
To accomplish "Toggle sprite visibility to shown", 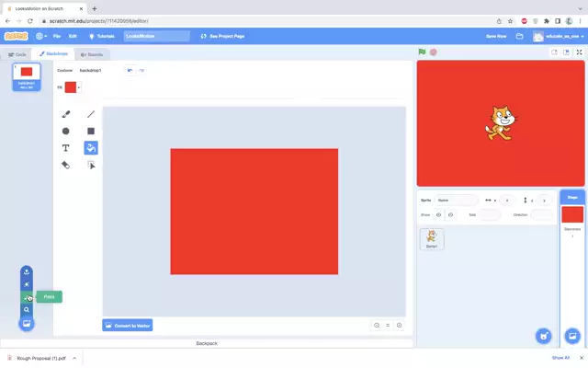I will [x=438, y=214].
